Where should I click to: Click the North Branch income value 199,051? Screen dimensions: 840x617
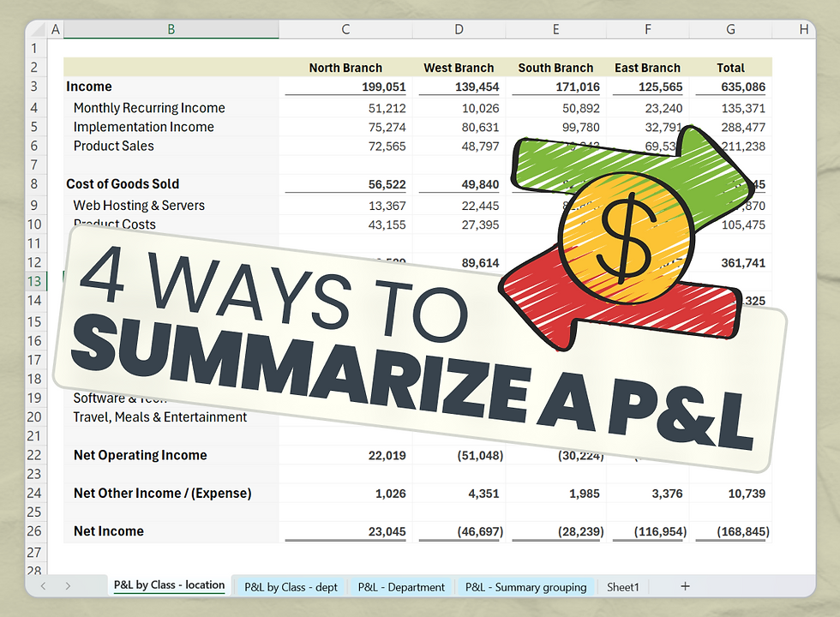pyautogui.click(x=384, y=87)
